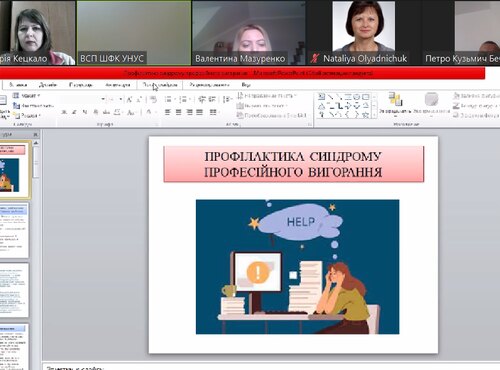Screen dimensions: 500x370
Task: Select the first slide thumbnail
Action: click(x=13, y=169)
